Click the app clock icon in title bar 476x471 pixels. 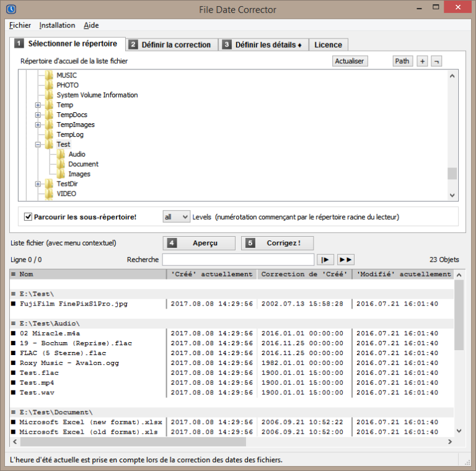[x=10, y=9]
